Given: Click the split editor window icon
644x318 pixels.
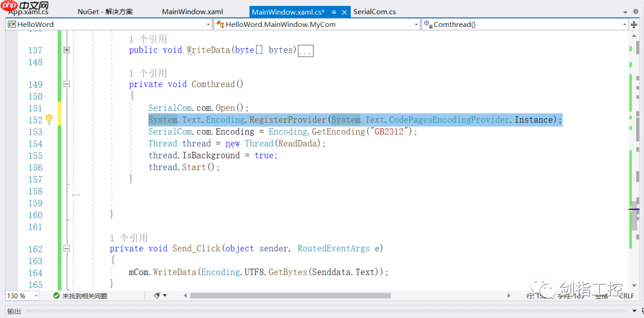Looking at the screenshot, I should point(633,24).
